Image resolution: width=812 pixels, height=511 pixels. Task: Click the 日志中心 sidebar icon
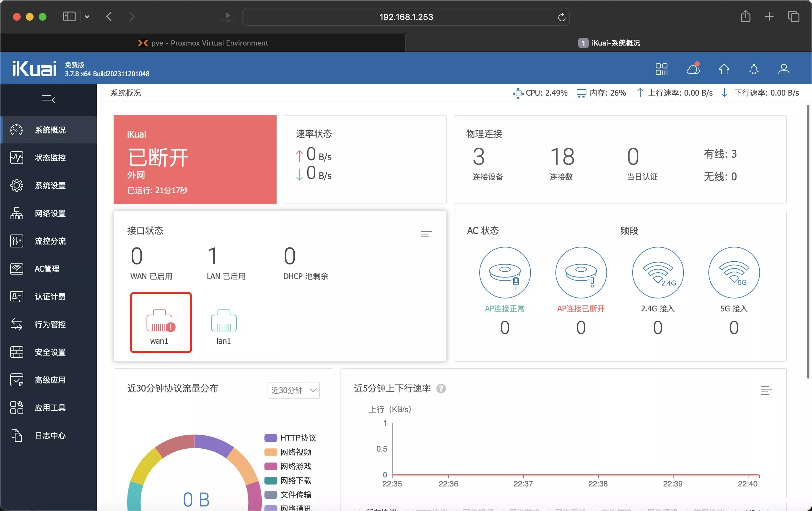point(16,435)
